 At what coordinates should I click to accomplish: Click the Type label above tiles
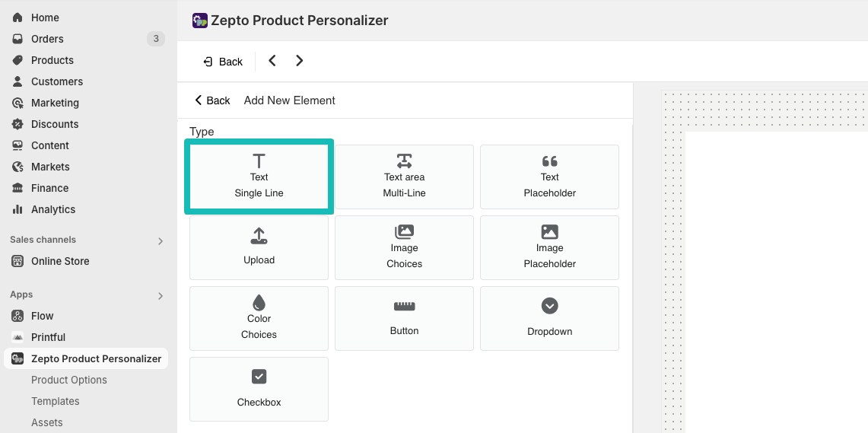point(202,132)
